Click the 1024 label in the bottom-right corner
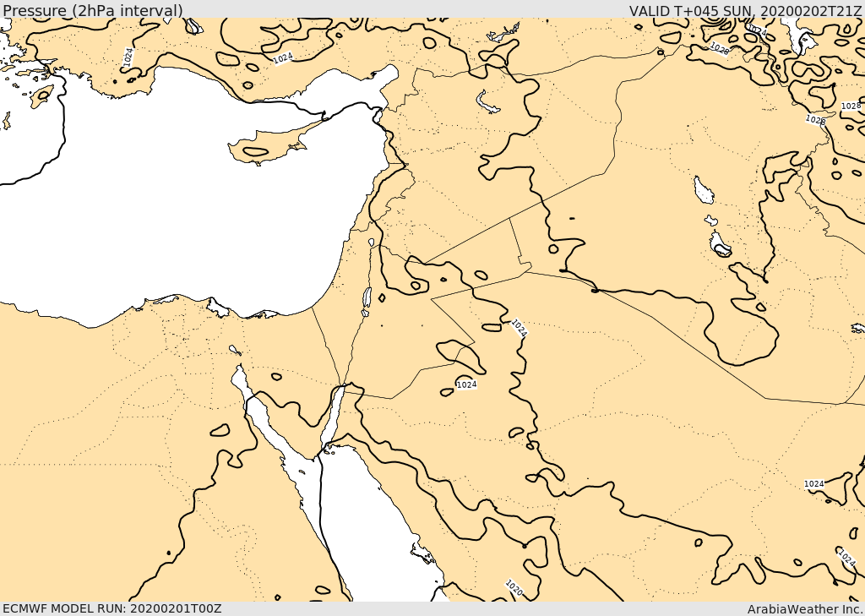 pyautogui.click(x=846, y=558)
